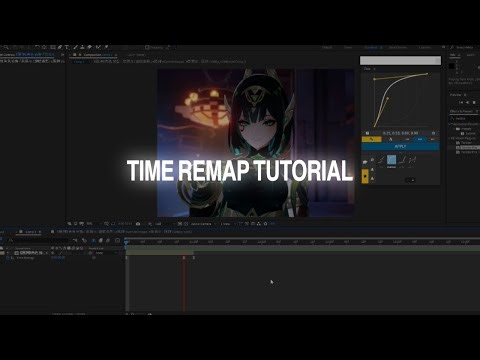
Task: Select the blue highlighted Flow preset thumbnail
Action: 391,160
